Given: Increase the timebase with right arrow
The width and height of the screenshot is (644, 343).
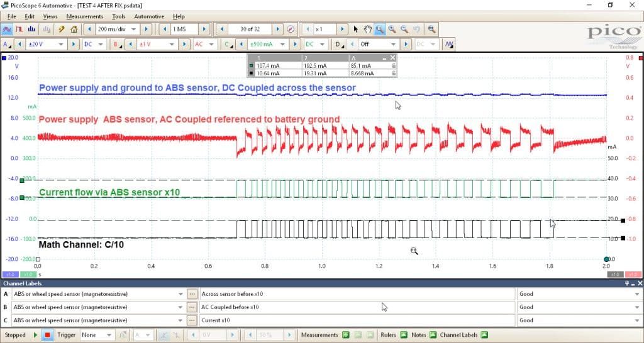Looking at the screenshot, I should [146, 30].
